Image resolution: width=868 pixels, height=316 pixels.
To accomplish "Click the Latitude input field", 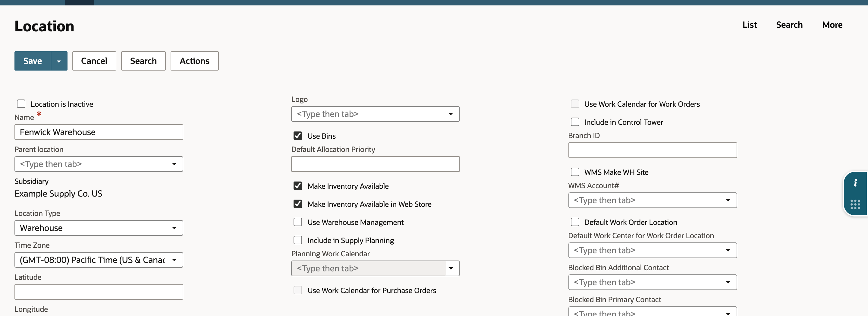I will pos(99,292).
